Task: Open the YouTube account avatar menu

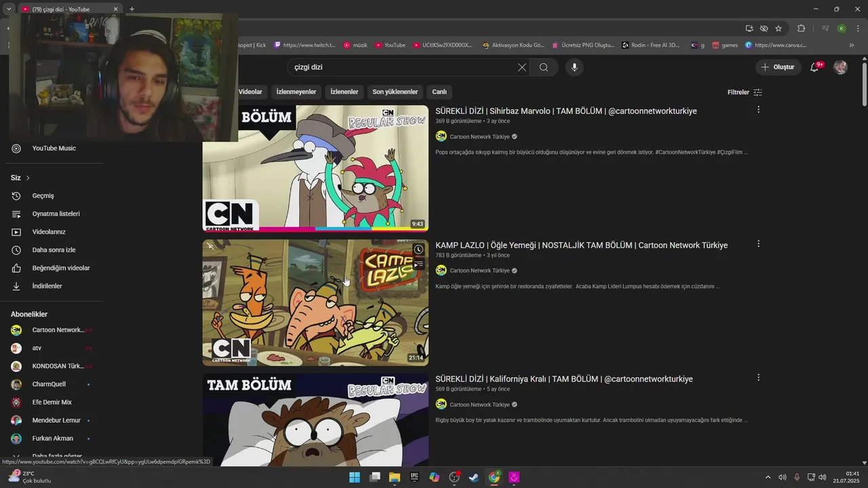Action: pyautogui.click(x=840, y=67)
